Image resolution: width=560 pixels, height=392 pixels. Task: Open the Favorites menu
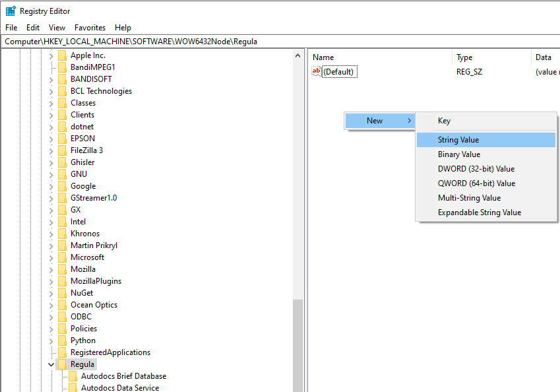[x=90, y=28]
